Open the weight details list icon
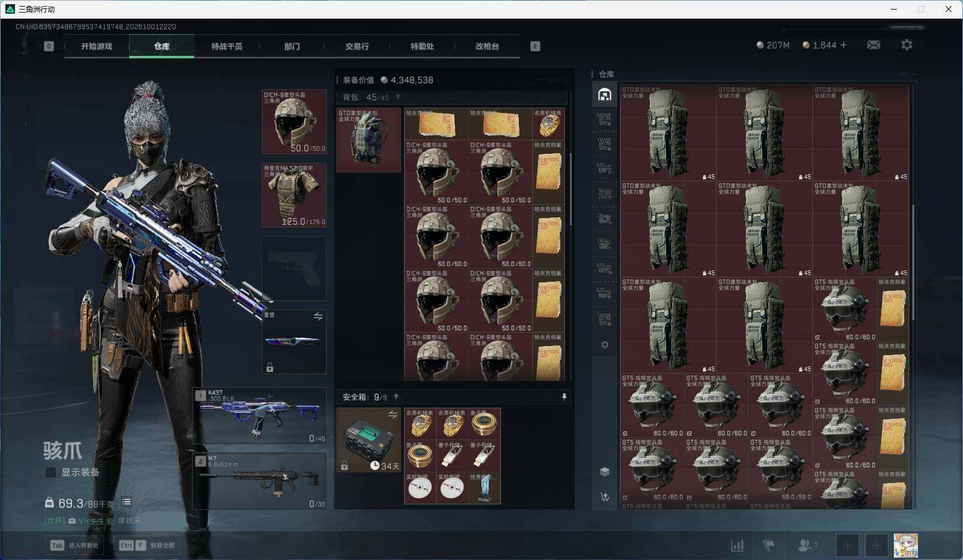 click(126, 502)
